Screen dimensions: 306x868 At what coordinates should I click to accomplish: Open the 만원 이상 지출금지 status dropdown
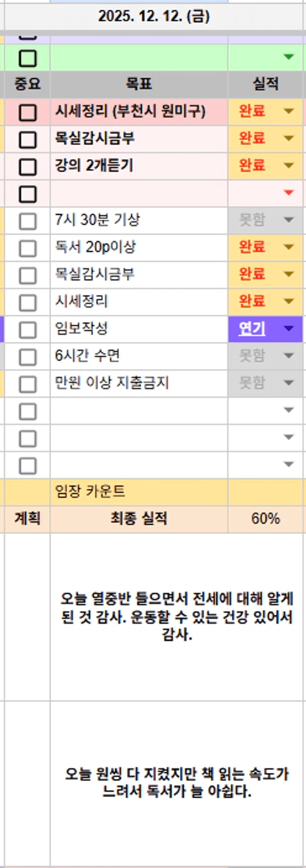[x=288, y=383]
